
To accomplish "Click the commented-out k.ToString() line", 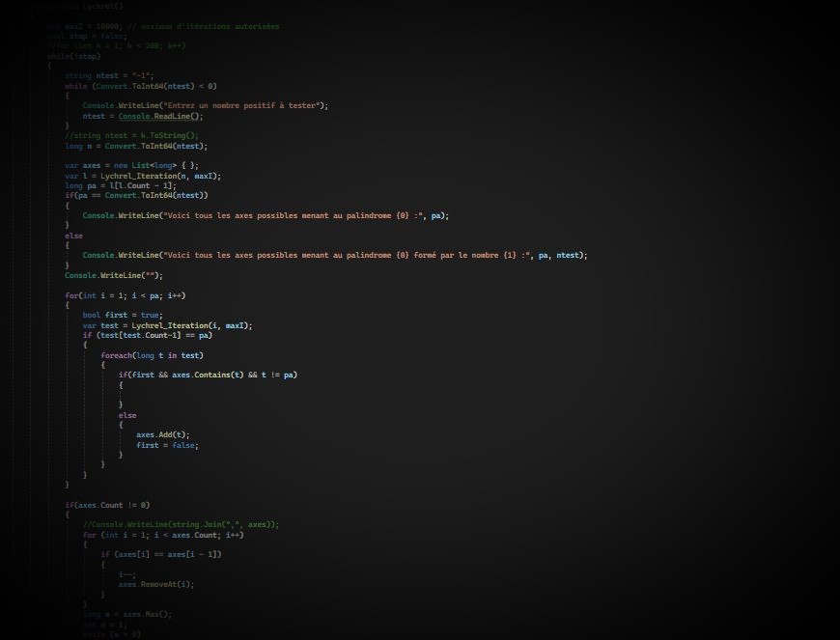I will (131, 136).
